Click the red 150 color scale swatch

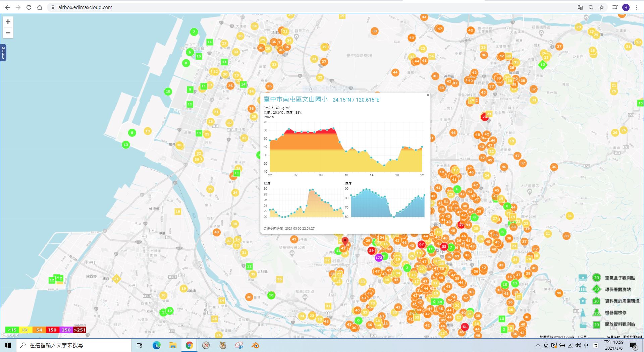52,330
